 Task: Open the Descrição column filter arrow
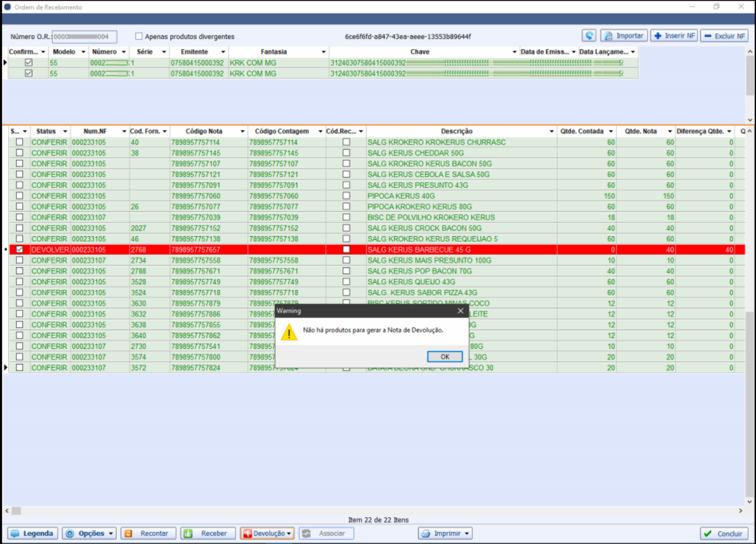[552, 131]
